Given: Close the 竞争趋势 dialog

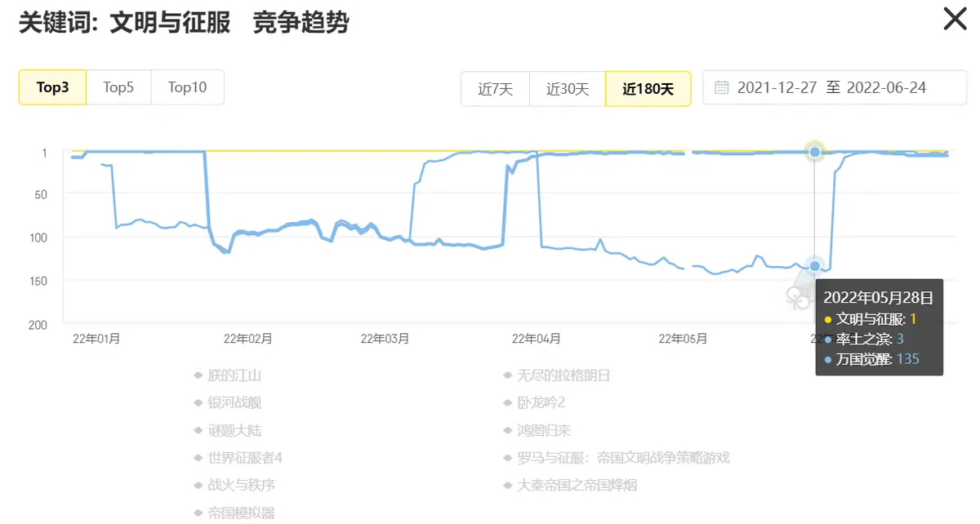Looking at the screenshot, I should 954,20.
